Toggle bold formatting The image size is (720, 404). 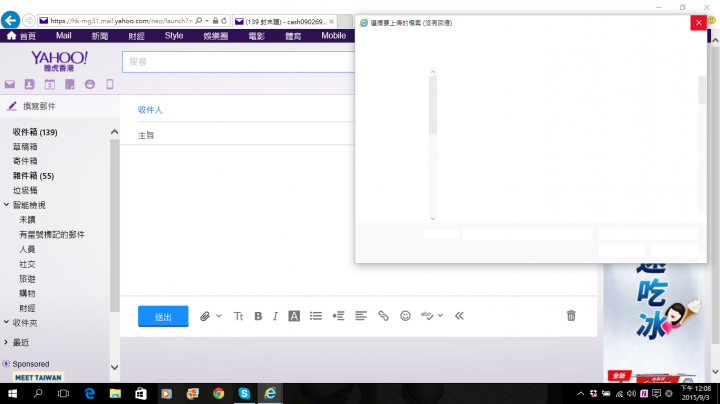[258, 316]
